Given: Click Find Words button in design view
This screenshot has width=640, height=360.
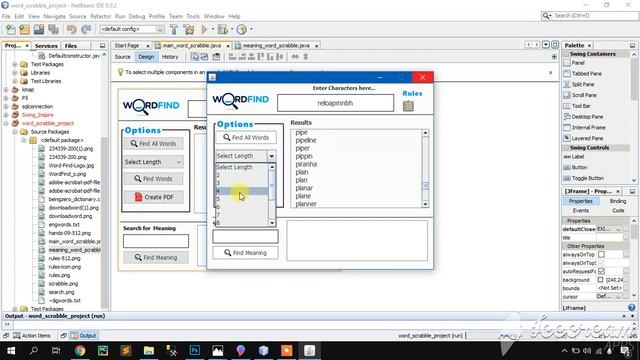Looking at the screenshot, I should (153, 179).
